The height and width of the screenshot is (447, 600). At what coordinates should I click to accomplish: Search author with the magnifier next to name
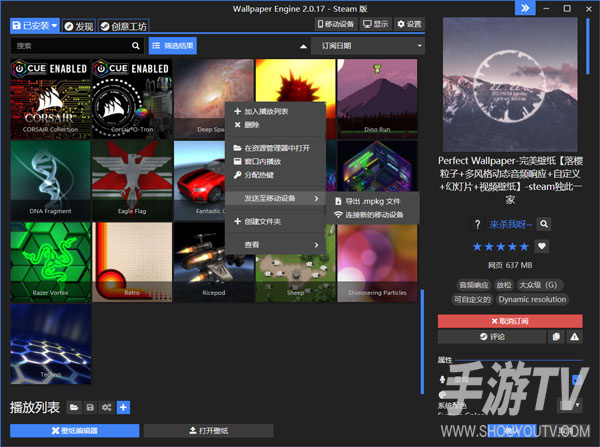pyautogui.click(x=544, y=224)
